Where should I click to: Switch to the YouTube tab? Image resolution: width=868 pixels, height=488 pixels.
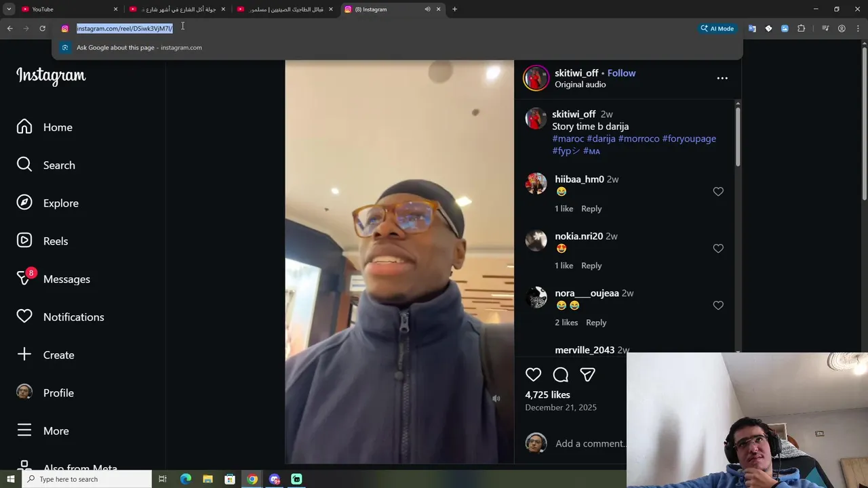click(67, 9)
